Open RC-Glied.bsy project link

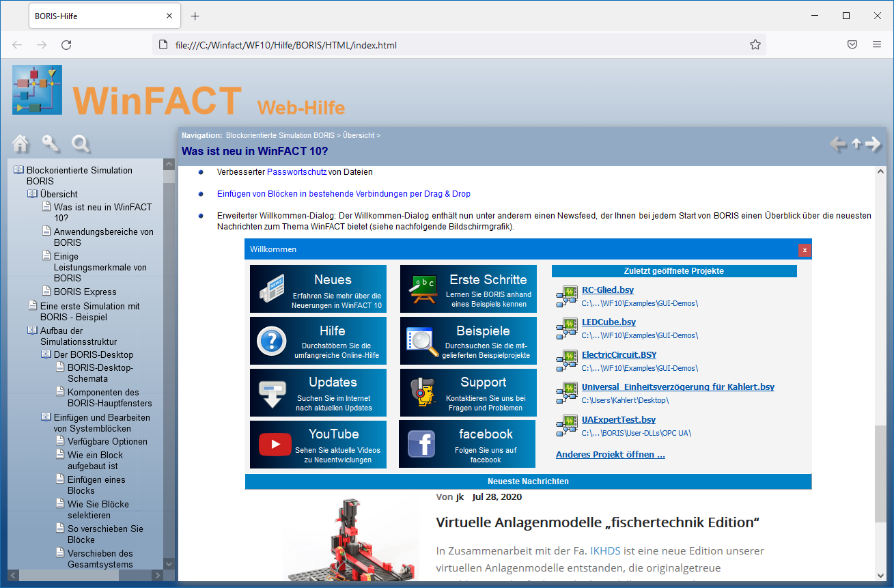click(608, 290)
